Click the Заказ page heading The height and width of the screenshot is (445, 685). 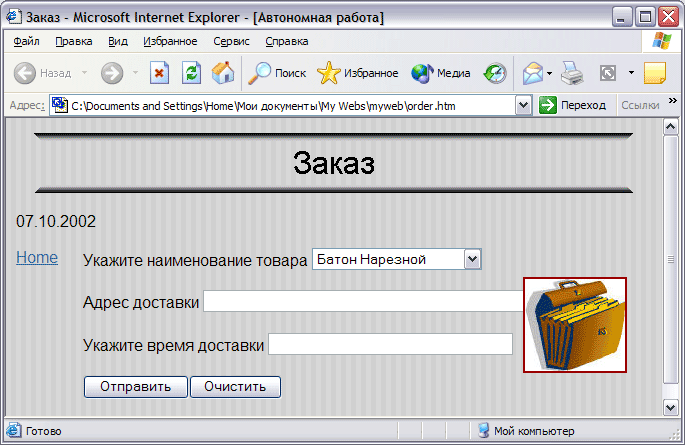pos(334,163)
